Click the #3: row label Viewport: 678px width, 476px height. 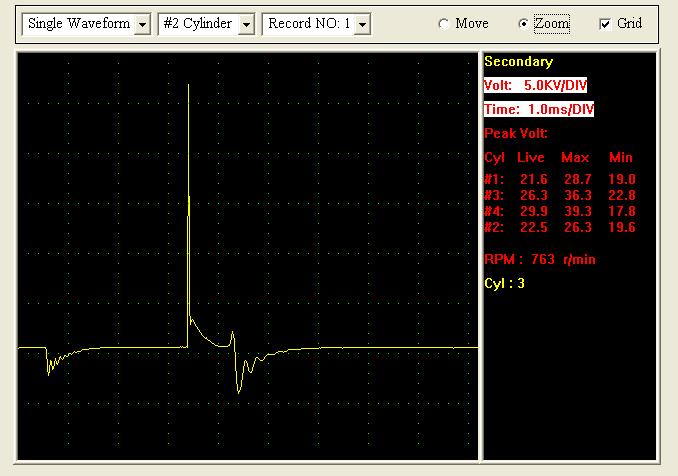click(x=494, y=195)
